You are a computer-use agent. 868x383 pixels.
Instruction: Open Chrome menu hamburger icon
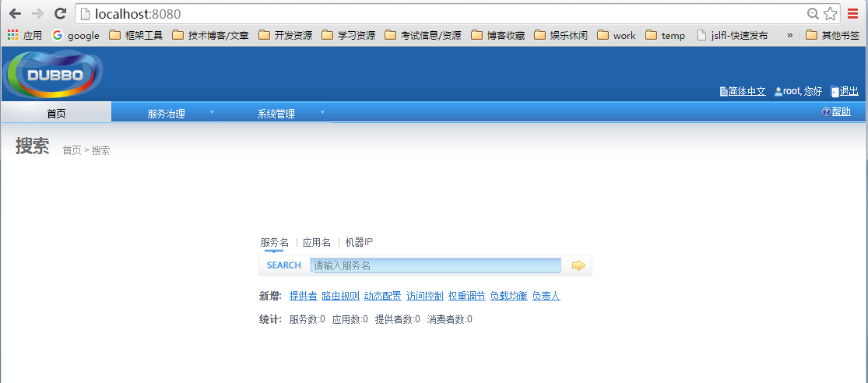(853, 14)
